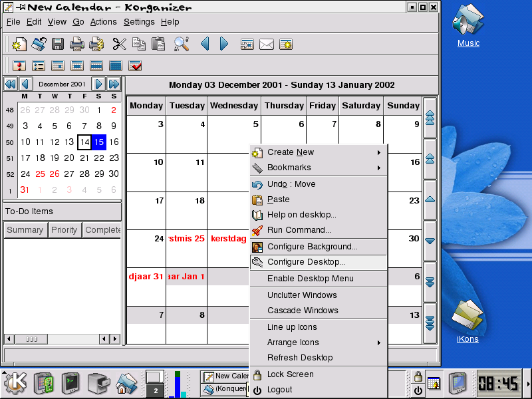Open the Actions menu
This screenshot has width=532, height=399.
[x=103, y=22]
